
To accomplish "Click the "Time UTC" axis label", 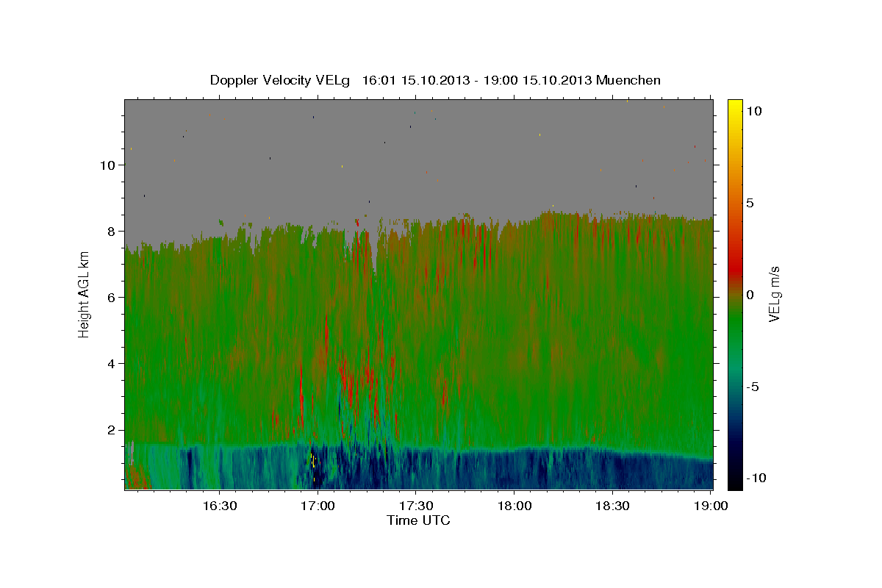I will point(418,520).
